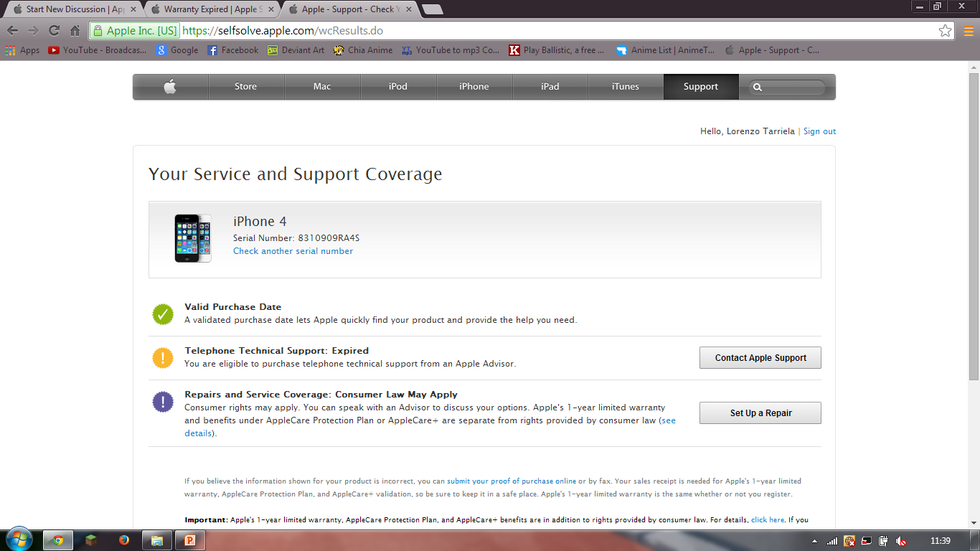
Task: Launch Minecraft from the taskbar
Action: [91, 540]
